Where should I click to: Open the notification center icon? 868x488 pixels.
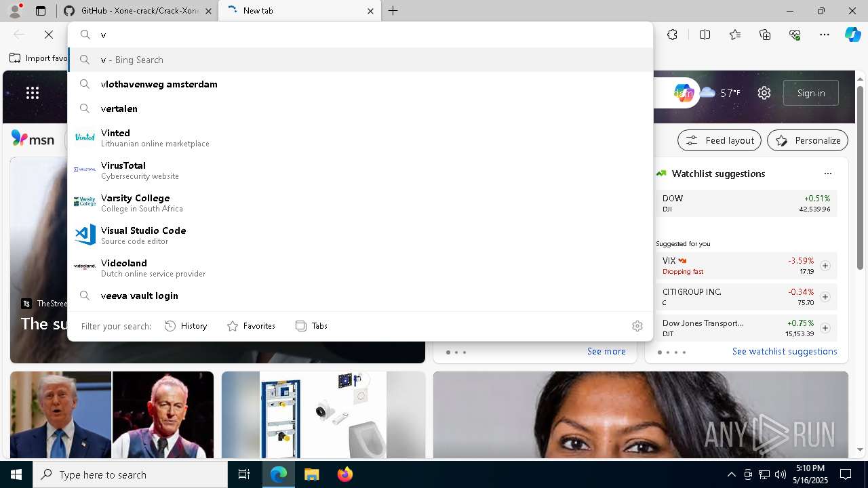click(x=846, y=474)
